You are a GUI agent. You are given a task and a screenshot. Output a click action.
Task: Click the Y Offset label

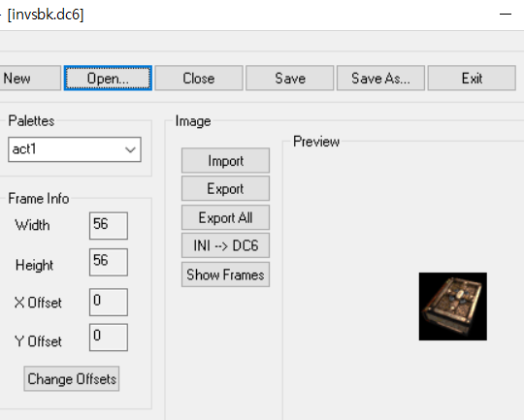tap(38, 341)
